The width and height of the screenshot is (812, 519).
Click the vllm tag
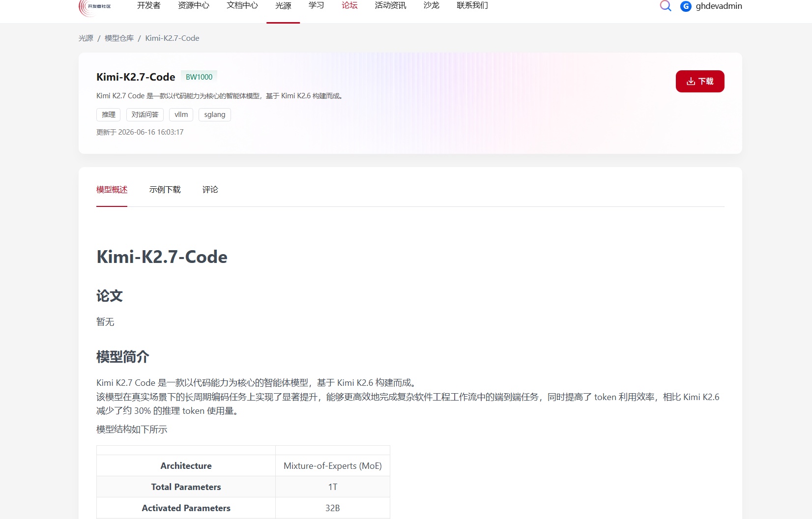pyautogui.click(x=181, y=115)
